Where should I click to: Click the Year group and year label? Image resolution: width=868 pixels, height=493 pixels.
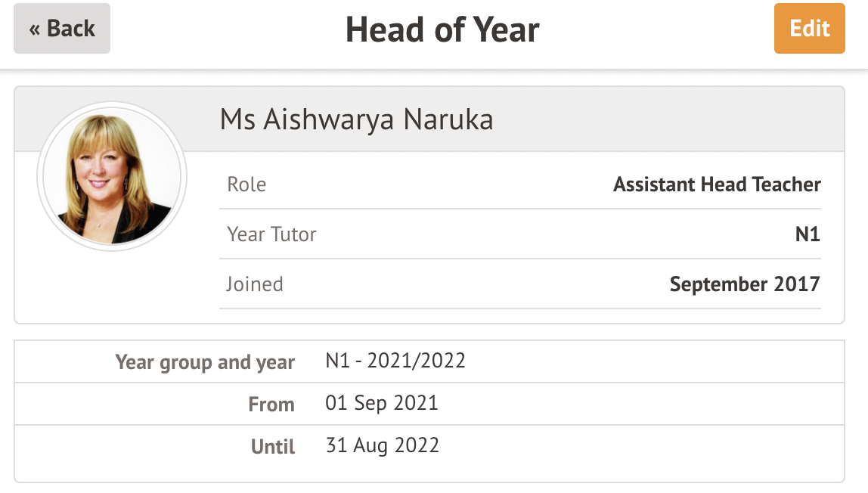pyautogui.click(x=205, y=362)
